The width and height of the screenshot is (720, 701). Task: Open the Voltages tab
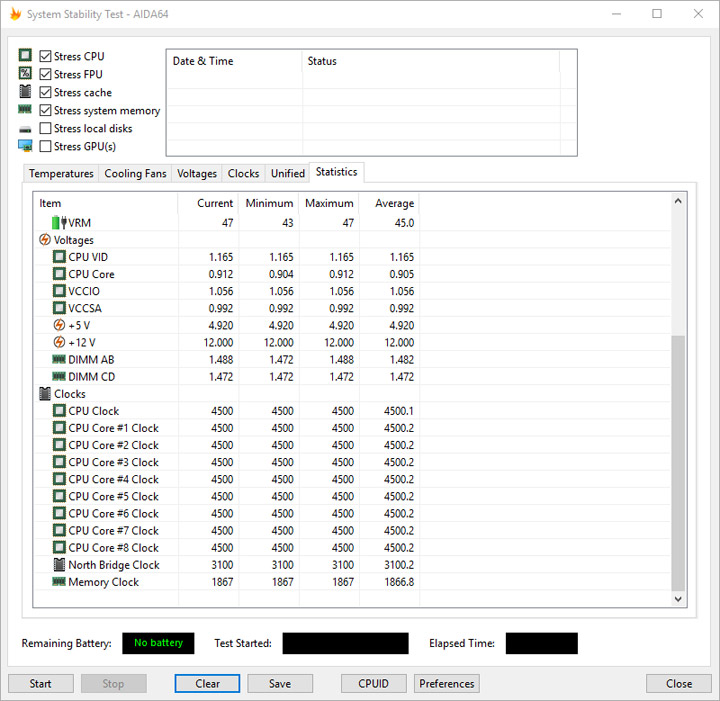[197, 174]
